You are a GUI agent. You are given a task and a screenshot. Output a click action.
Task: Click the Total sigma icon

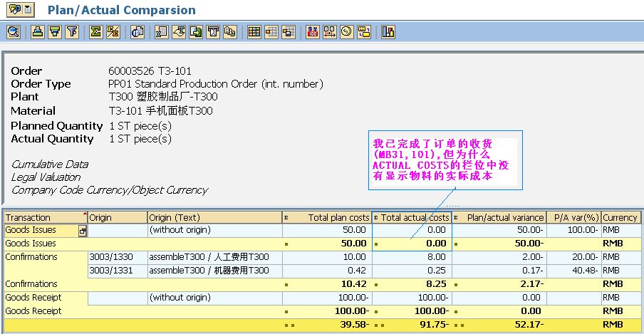[95, 31]
